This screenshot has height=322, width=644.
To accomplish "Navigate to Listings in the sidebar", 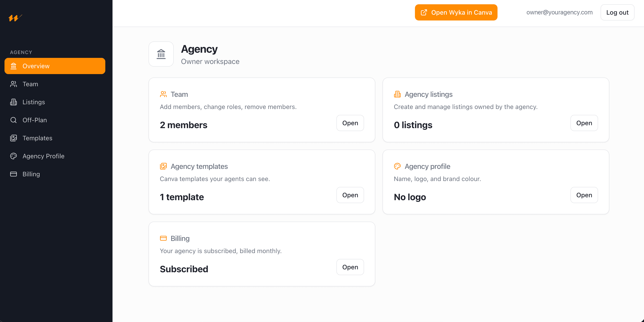I will point(55,102).
